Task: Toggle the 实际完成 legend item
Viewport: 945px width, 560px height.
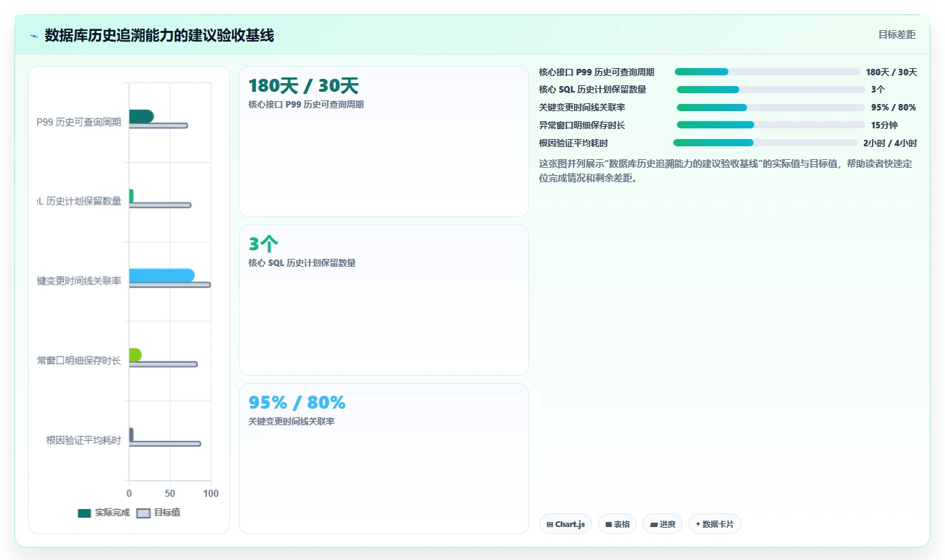Action: (x=104, y=513)
